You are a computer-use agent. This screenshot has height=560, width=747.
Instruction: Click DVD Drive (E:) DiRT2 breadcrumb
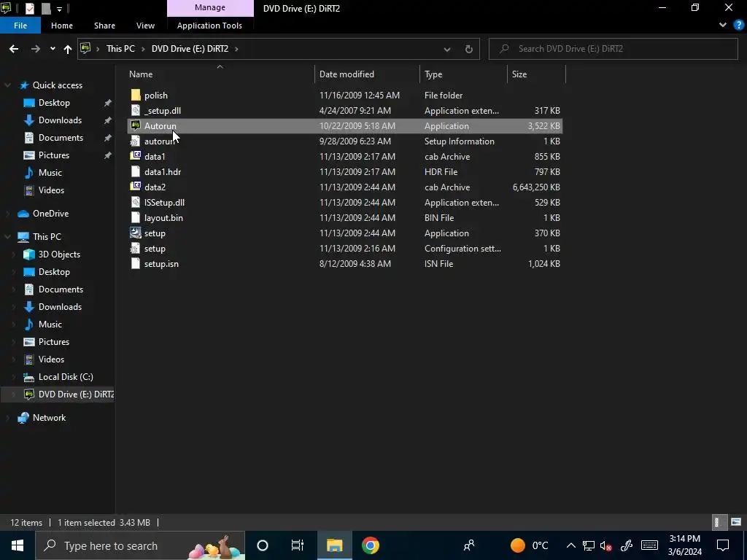tap(190, 49)
